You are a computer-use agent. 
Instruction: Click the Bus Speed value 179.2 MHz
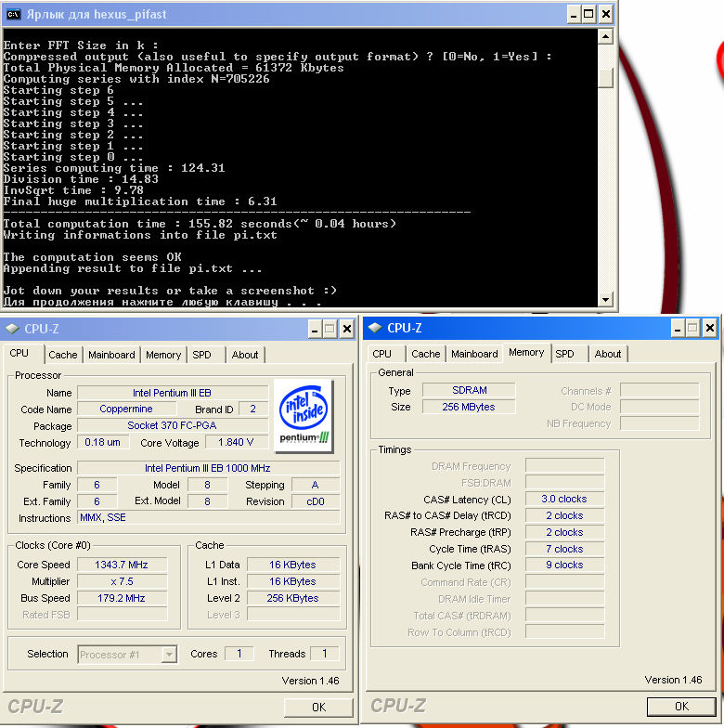(x=122, y=598)
